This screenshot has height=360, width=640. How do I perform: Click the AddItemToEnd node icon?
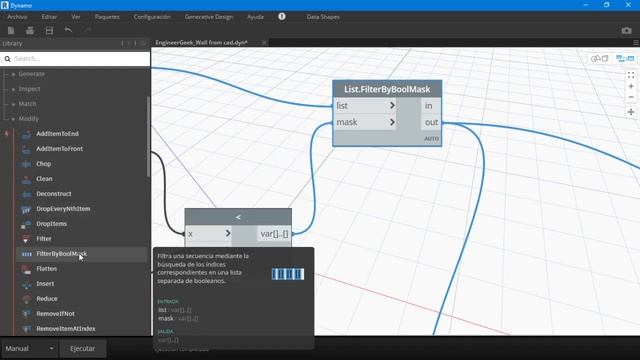26,134
